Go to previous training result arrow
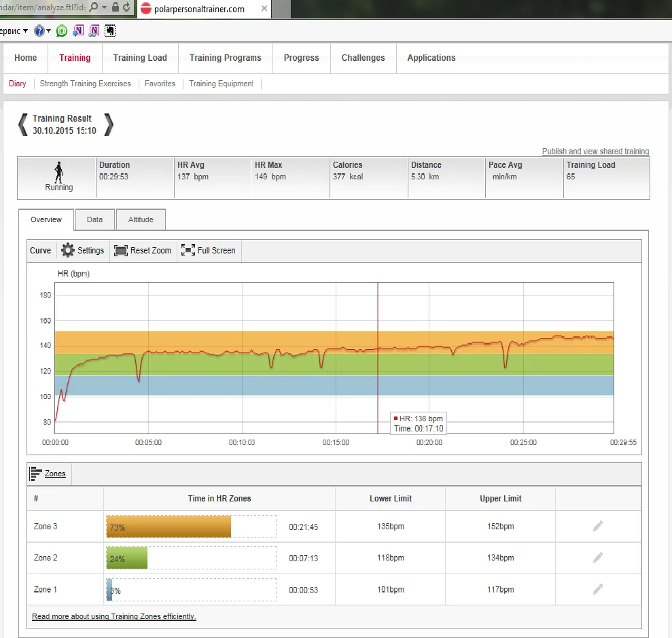 pyautogui.click(x=23, y=124)
